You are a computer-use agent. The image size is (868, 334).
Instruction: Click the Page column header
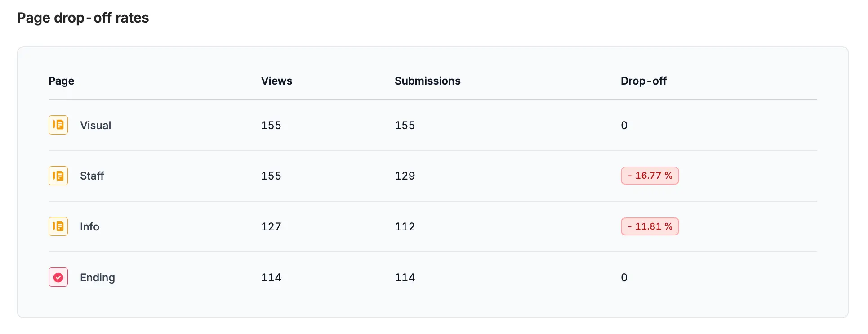[61, 81]
